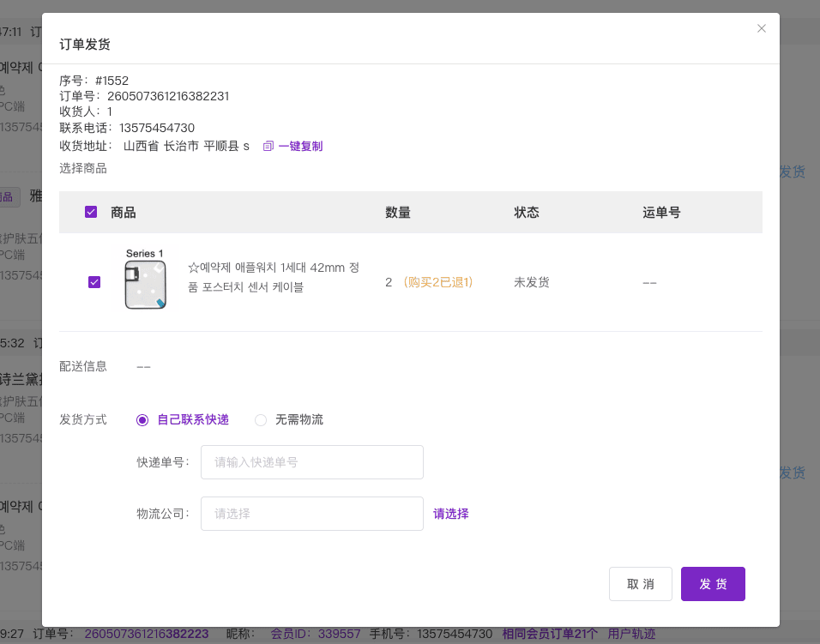Select the 自己联系快递 radio option
The image size is (820, 644).
pyautogui.click(x=142, y=420)
